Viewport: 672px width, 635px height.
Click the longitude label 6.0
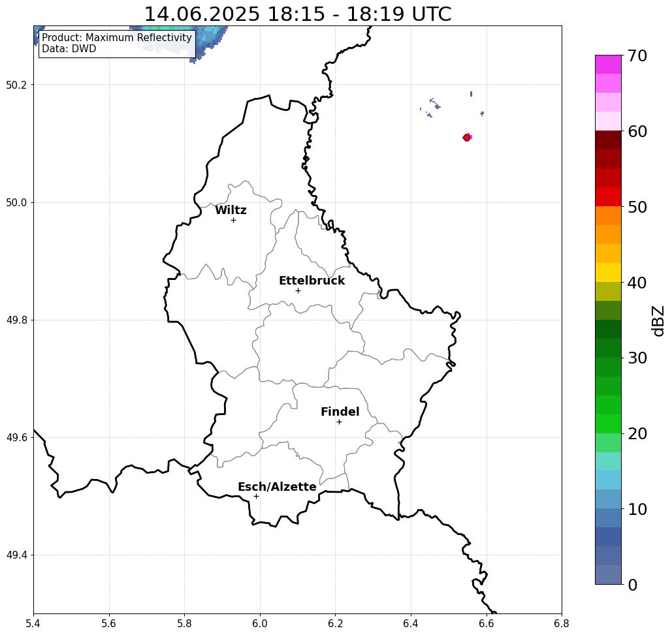tap(260, 623)
